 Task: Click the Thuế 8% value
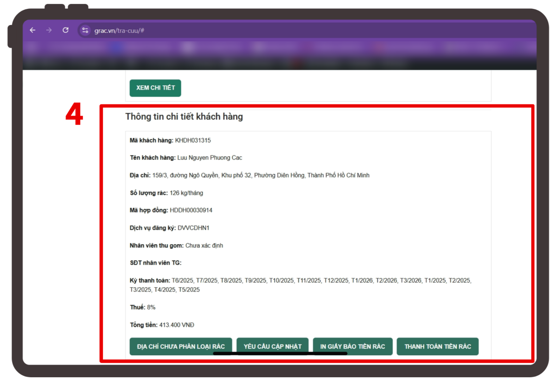(151, 307)
